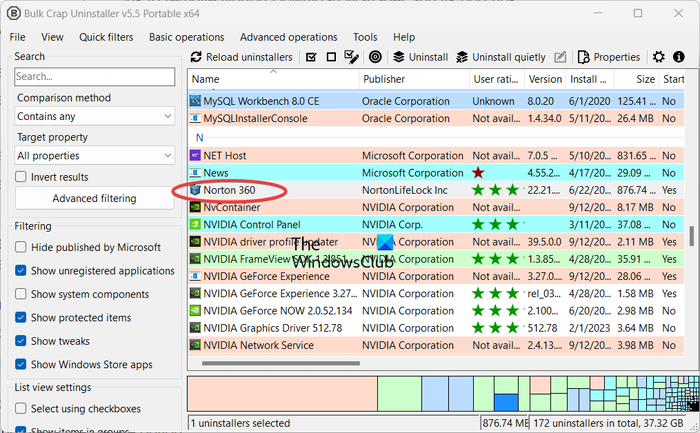The width and height of the screenshot is (700, 433).
Task: Click the Uninstall quietly toolbar icon
Action: (462, 57)
